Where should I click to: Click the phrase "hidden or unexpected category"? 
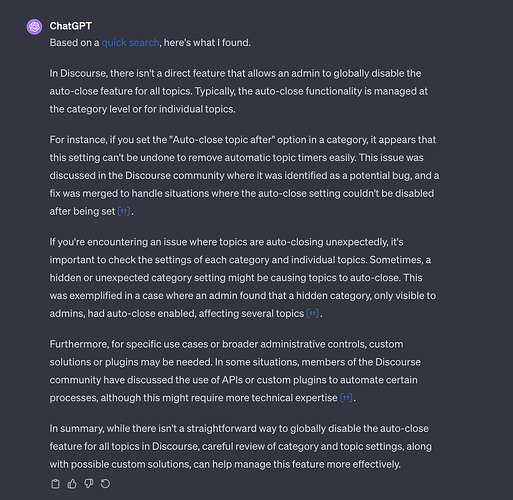(x=121, y=278)
